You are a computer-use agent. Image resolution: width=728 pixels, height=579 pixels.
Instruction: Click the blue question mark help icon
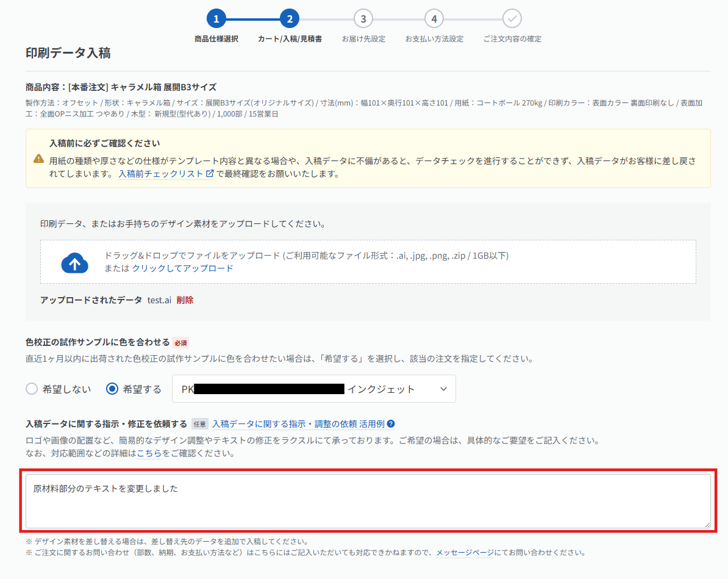pos(391,424)
